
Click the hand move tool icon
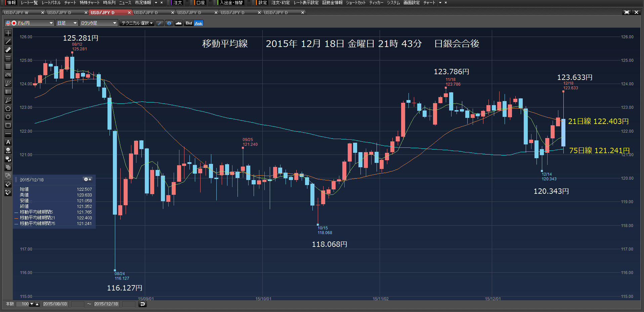pos(8,176)
